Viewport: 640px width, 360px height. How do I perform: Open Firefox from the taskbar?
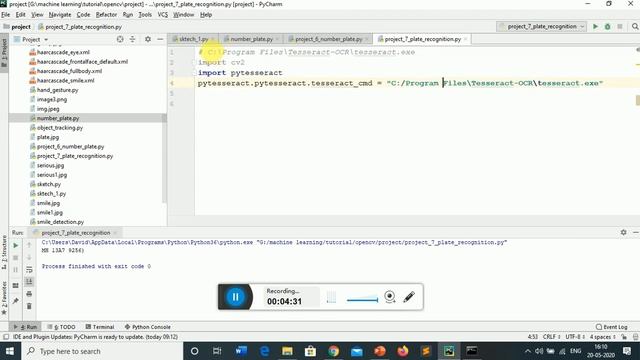403,351
